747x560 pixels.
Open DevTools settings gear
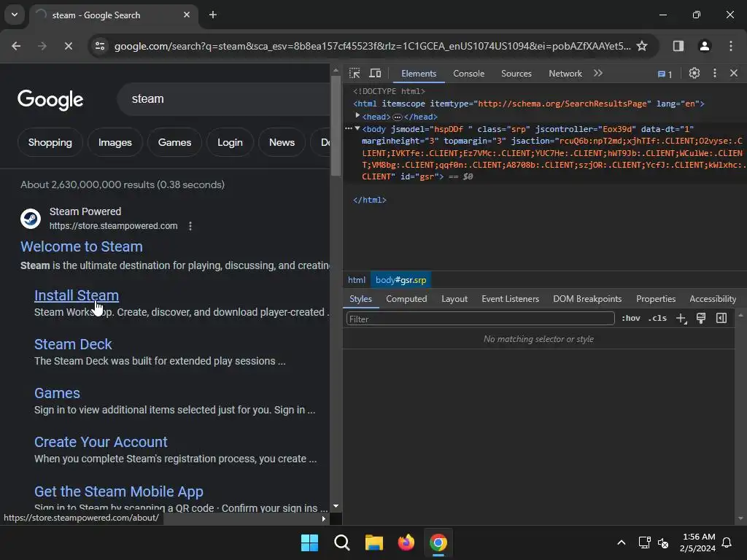694,74
